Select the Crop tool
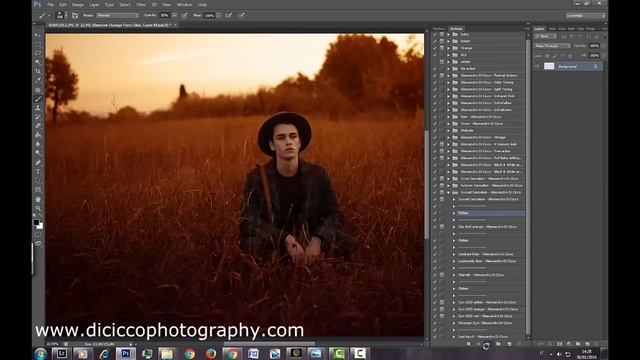The height and width of the screenshot is (360, 640). coord(38,71)
